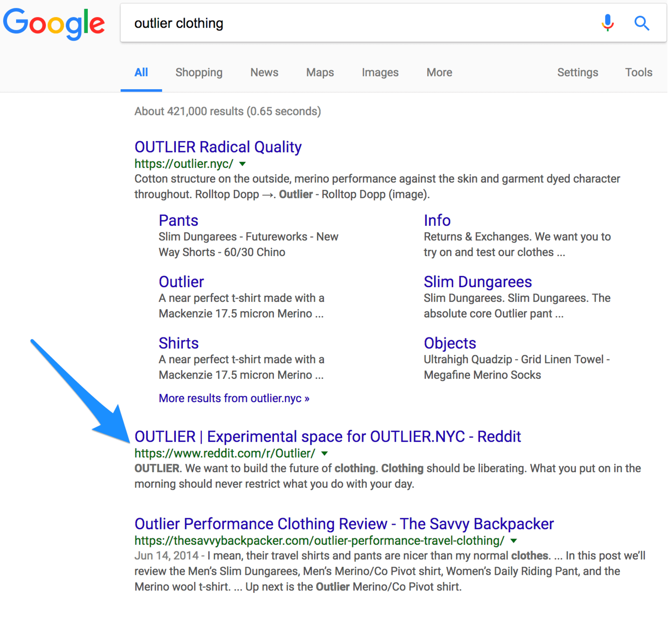The image size is (672, 618).
Task: Click the Jun 14, 2014 date text
Action: (166, 556)
